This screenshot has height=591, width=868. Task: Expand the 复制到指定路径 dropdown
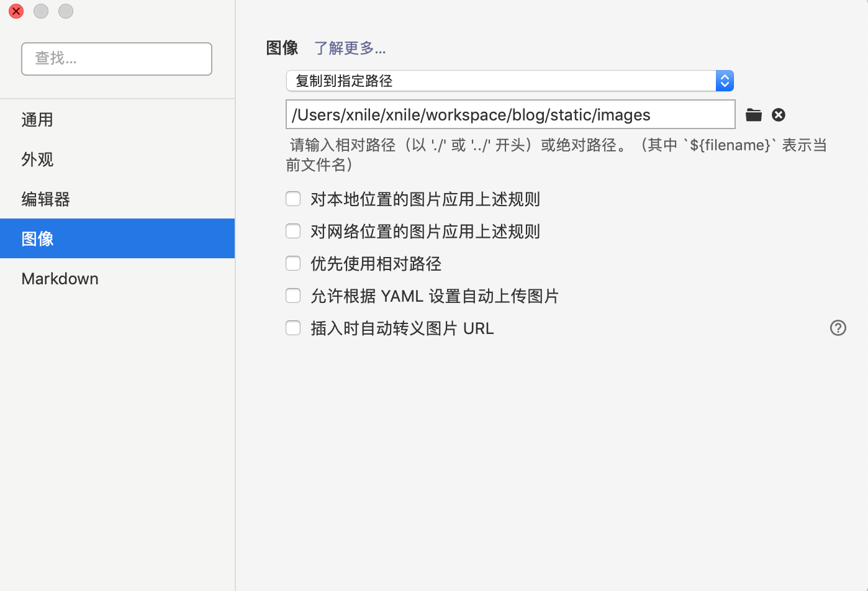[x=509, y=81]
